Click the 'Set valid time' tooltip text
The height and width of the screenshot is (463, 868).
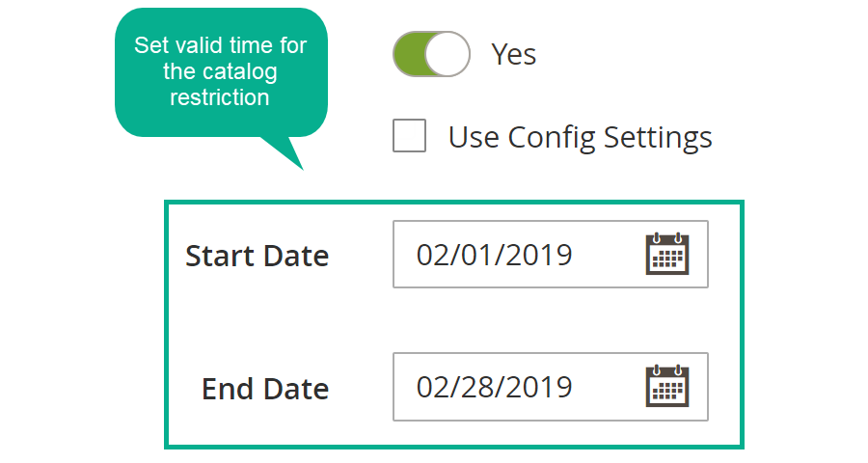[x=220, y=71]
